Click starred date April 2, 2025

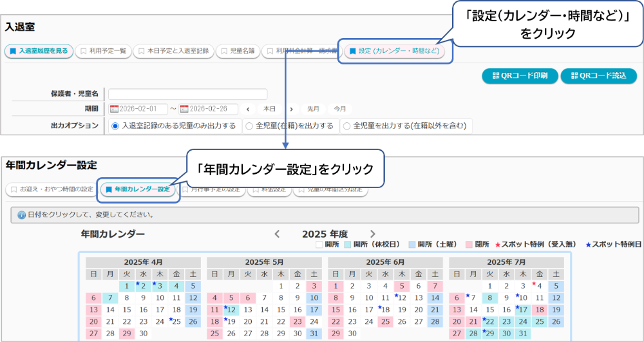[142, 285]
